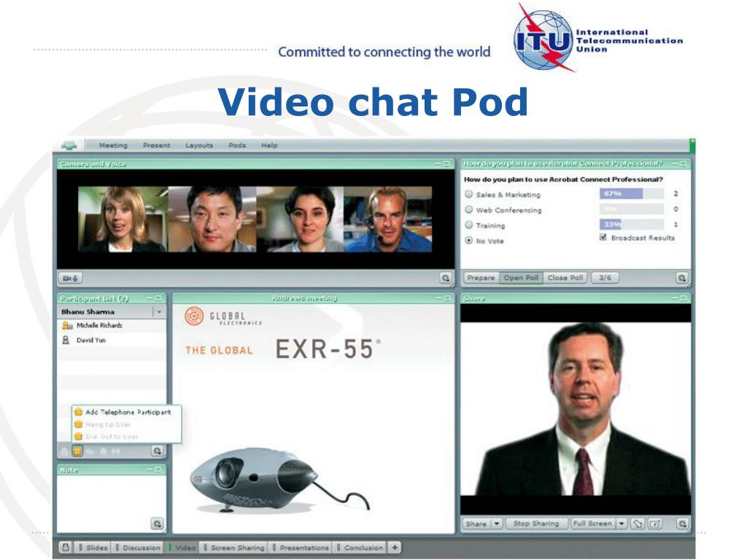This screenshot has width=747, height=560.
Task: Click phone icon beside Add Telephone Participant
Action: pyautogui.click(x=79, y=412)
